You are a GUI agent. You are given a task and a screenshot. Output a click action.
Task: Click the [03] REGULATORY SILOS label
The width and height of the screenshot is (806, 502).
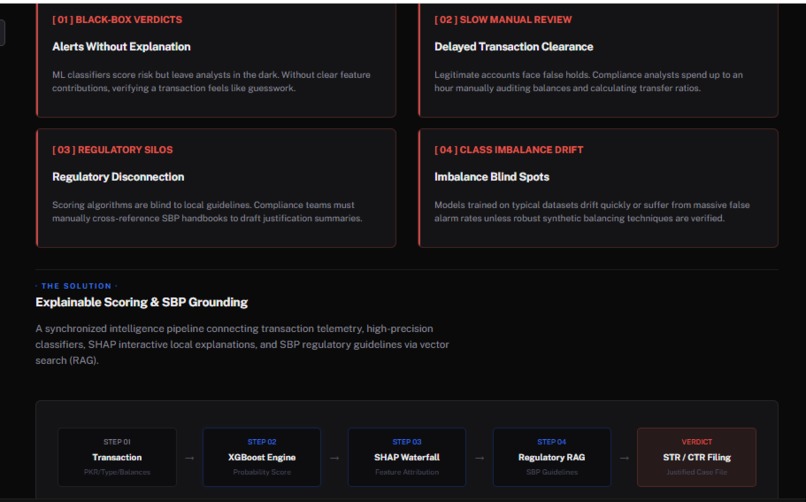click(x=113, y=150)
